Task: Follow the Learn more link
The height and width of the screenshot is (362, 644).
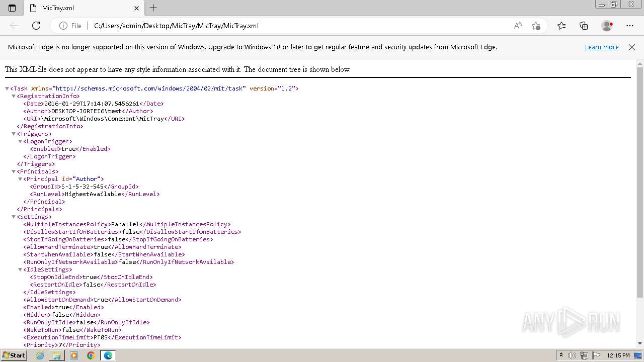Action: (x=602, y=47)
